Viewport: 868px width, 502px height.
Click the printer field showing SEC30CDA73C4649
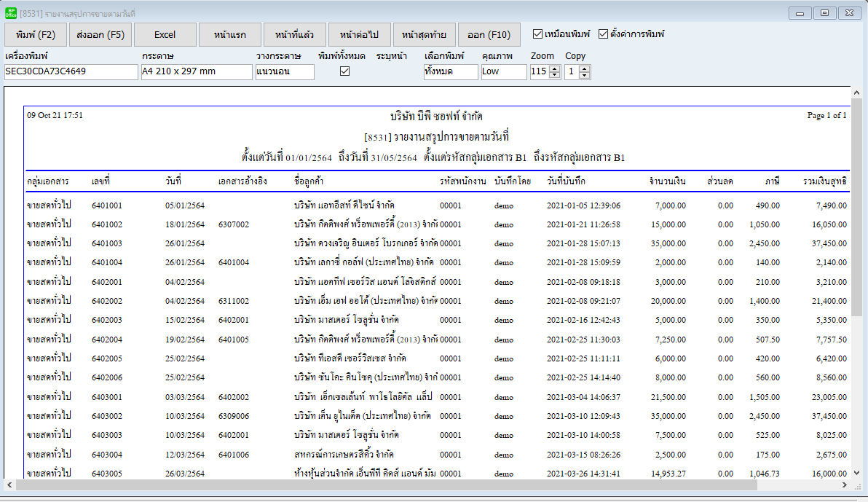pos(71,71)
